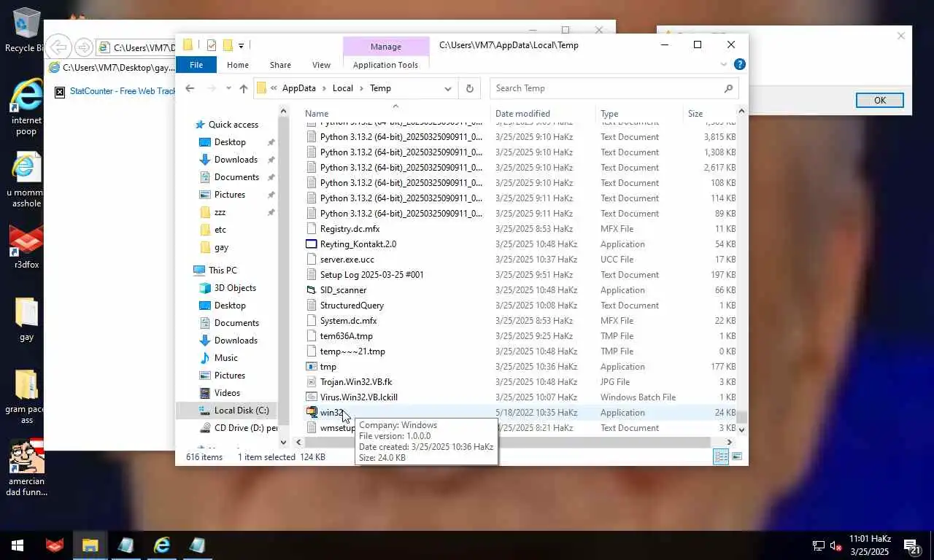Switch to the Share ribbon tab
The width and height of the screenshot is (934, 560).
coord(280,65)
